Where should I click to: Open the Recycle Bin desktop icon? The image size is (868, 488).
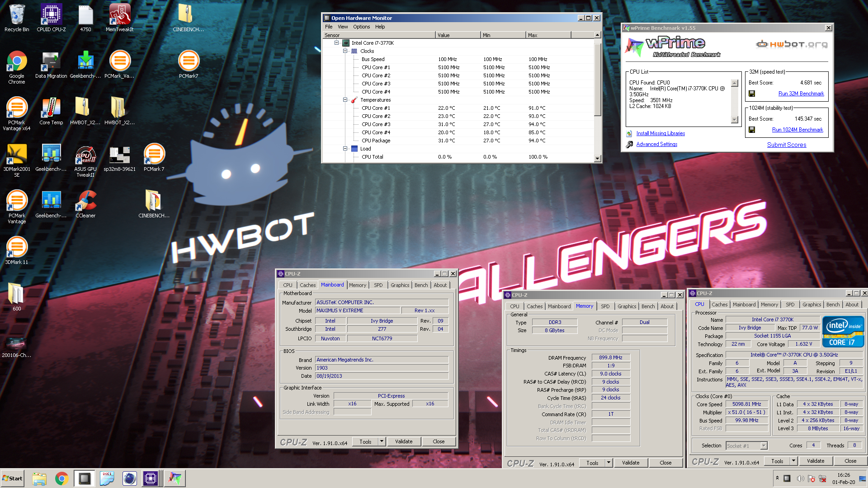[x=17, y=18]
